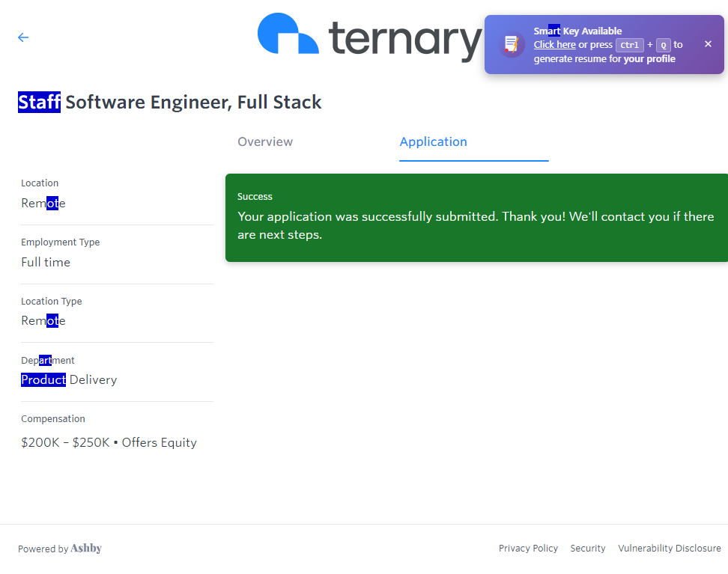Click the Smart Key resume document icon
The width and height of the screenshot is (728, 574).
pyautogui.click(x=512, y=45)
